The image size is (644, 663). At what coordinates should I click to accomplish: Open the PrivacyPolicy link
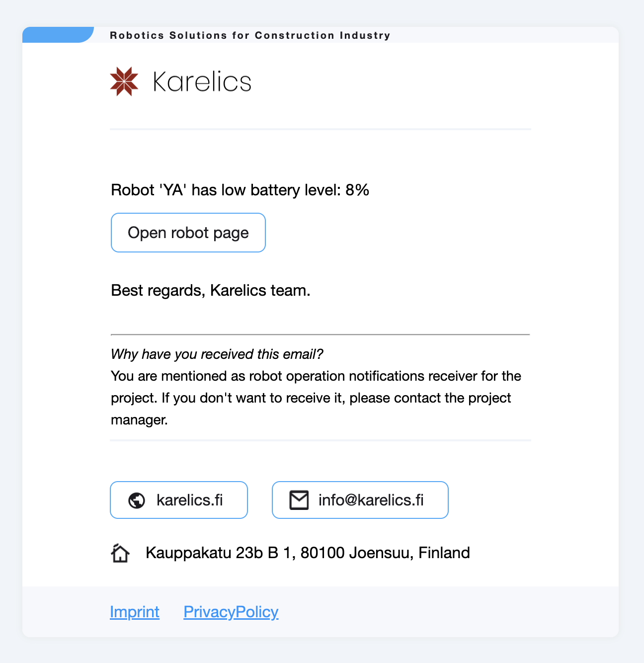click(231, 612)
